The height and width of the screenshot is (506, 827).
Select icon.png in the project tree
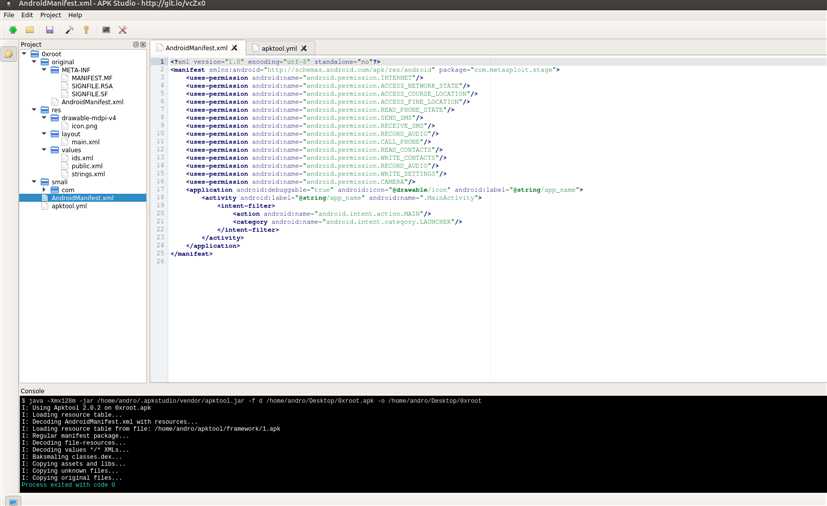84,126
